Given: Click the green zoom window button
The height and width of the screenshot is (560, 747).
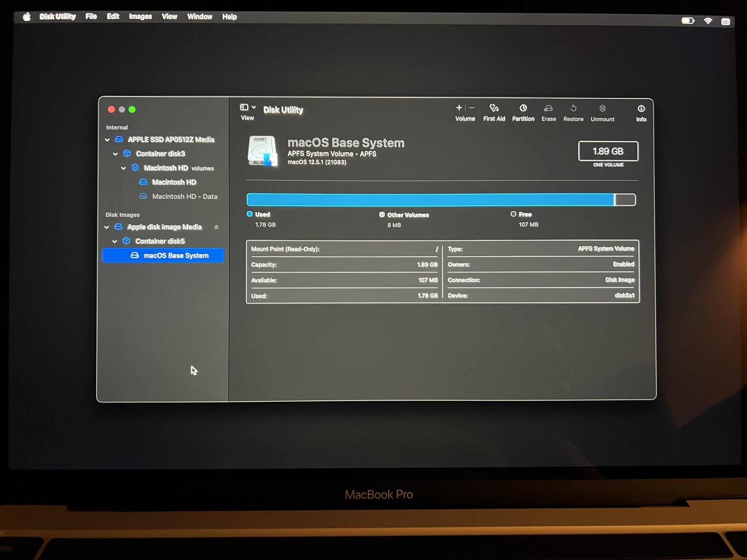Looking at the screenshot, I should [132, 109].
